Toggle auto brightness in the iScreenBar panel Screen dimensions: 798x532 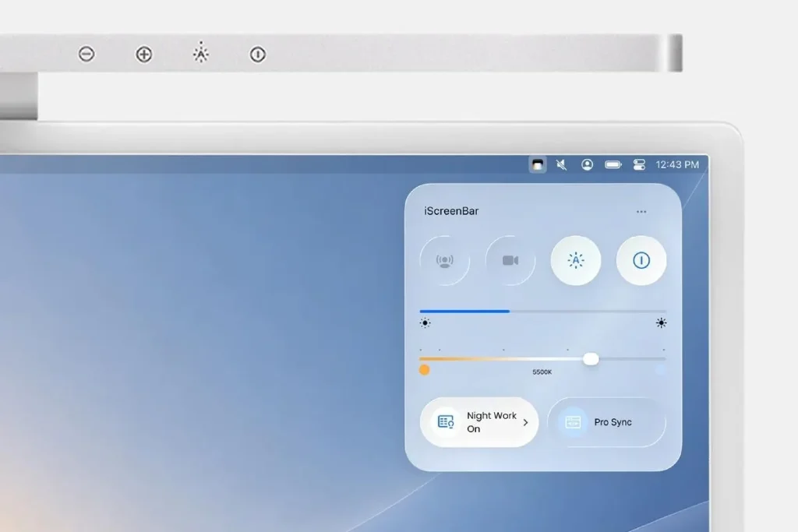pyautogui.click(x=576, y=260)
